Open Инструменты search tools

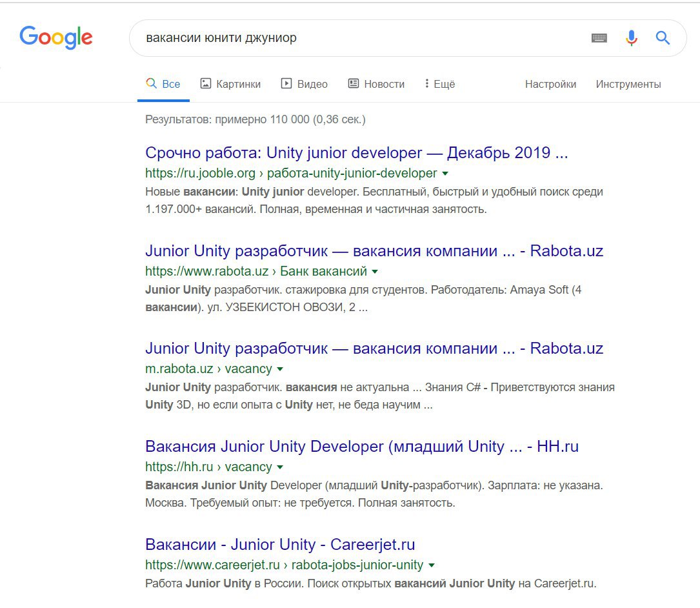pos(628,84)
